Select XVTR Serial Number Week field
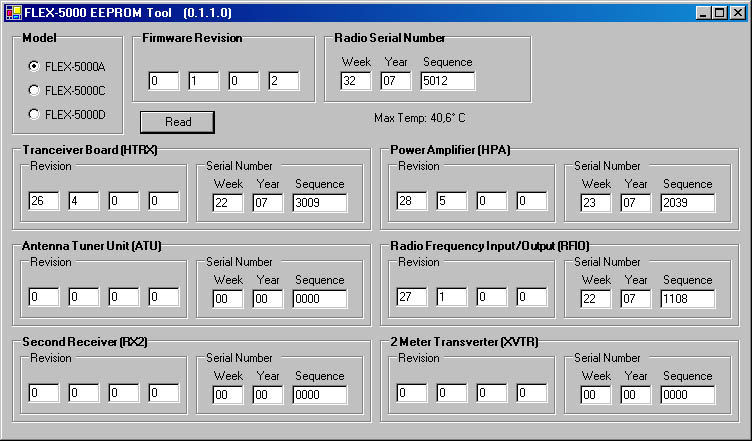This screenshot has width=752, height=441. [596, 395]
